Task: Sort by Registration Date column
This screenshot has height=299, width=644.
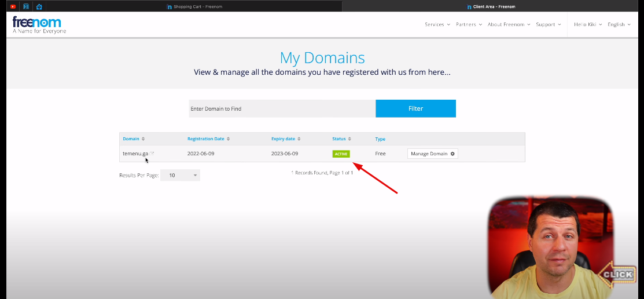Action: point(208,139)
